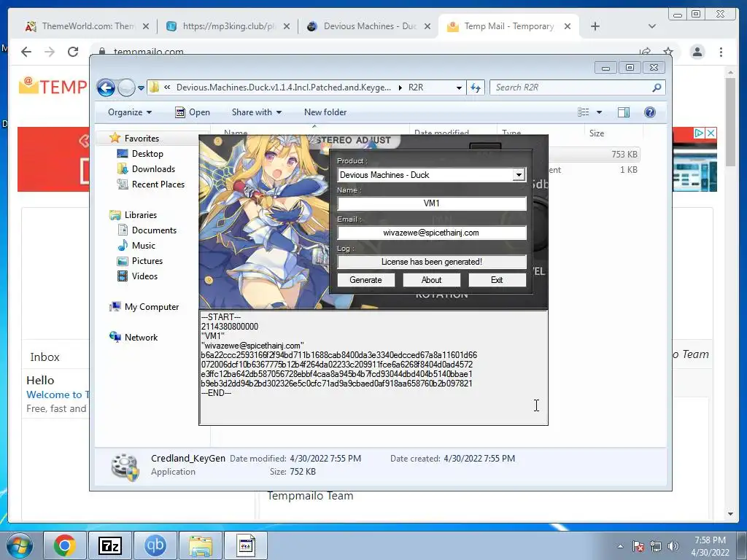Open the Windows Start menu
747x560 pixels.
click(19, 545)
